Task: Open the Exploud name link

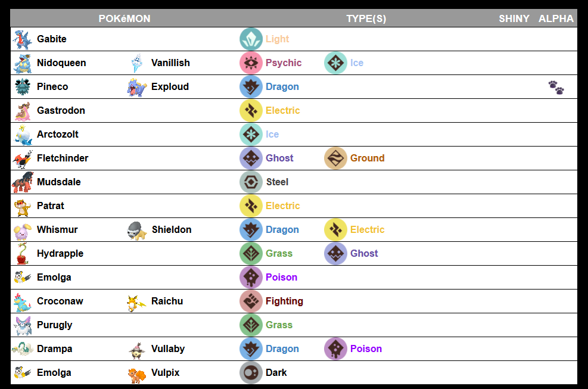Action: click(170, 87)
